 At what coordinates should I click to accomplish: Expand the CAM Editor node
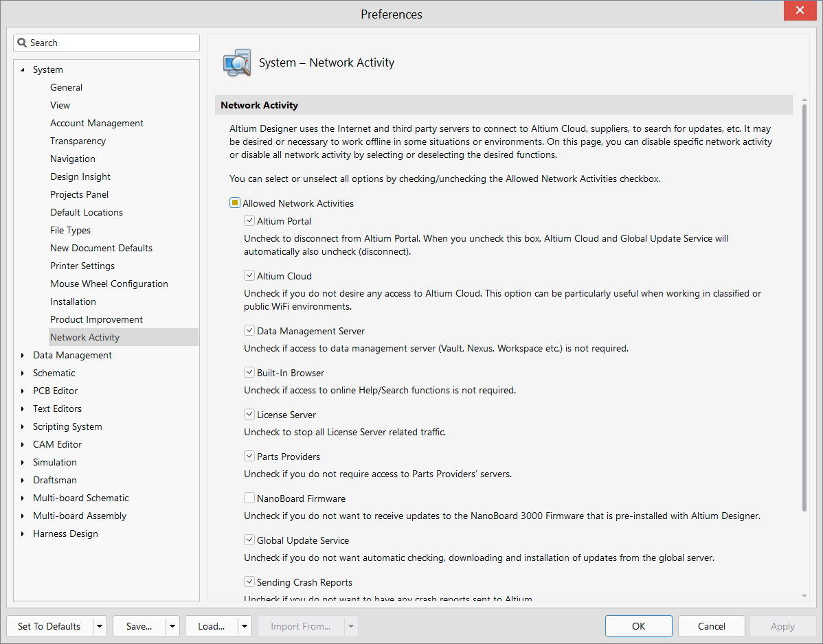(23, 444)
